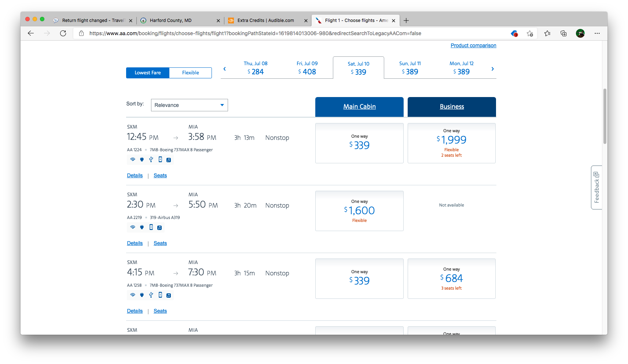The image size is (628, 364).
Task: Click aircraft text 319-Airbus A319
Action: 165,218
